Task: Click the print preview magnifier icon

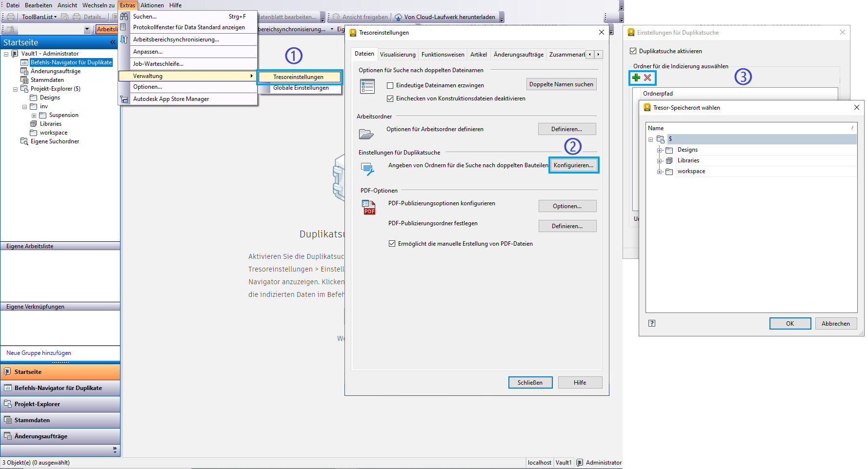Action: [65, 17]
